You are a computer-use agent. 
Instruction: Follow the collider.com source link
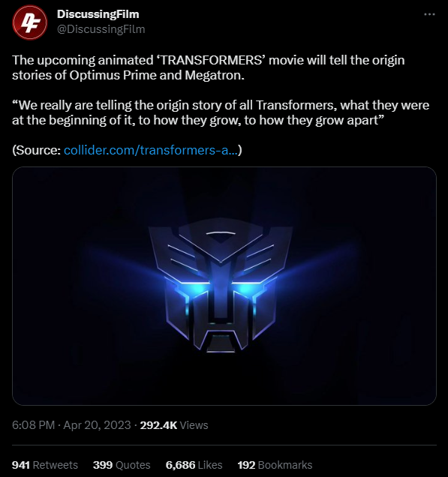coord(151,150)
